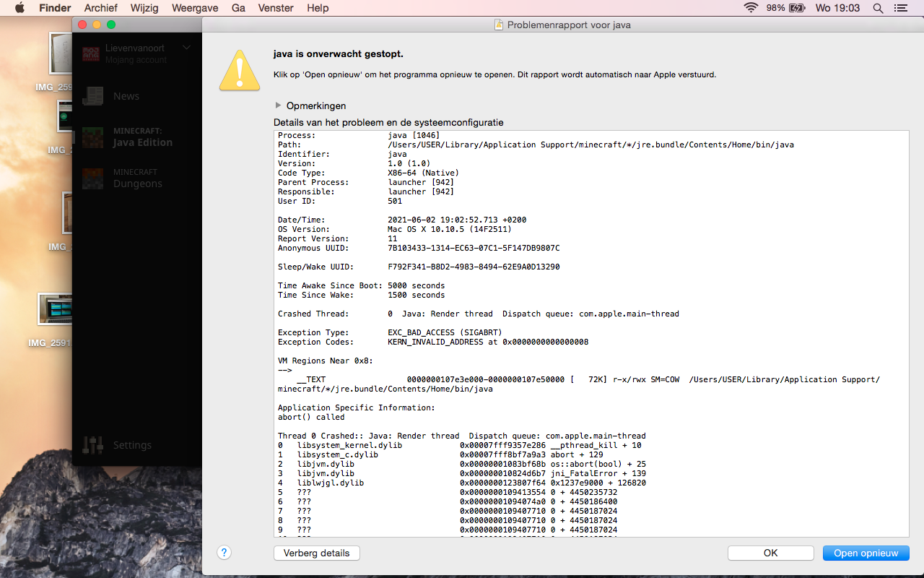The image size is (924, 578).
Task: Click the libsystem_kernel.dylib stack frame
Action: click(460, 445)
